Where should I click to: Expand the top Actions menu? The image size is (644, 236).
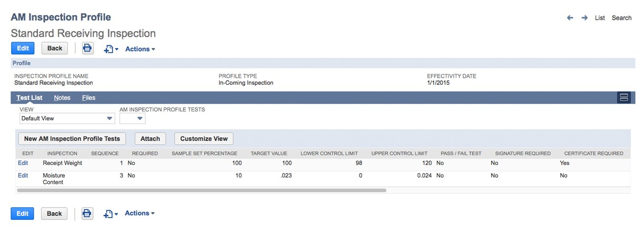pos(140,49)
